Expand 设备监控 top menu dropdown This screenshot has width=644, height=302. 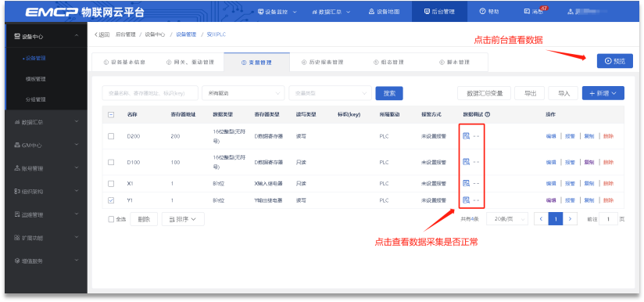click(x=277, y=12)
